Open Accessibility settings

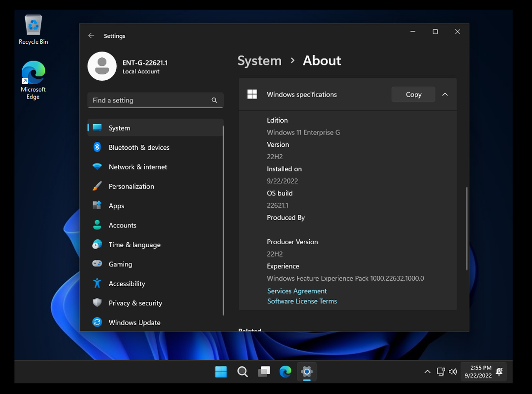click(x=127, y=284)
